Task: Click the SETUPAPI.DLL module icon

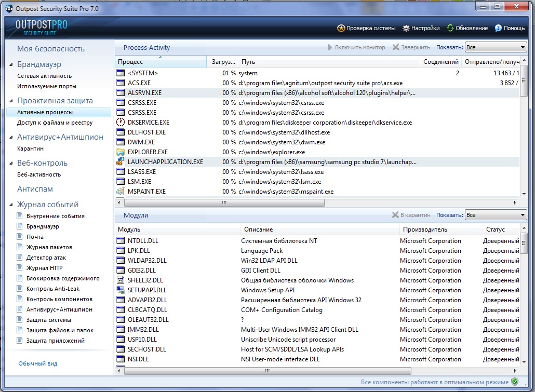Action: click(121, 290)
